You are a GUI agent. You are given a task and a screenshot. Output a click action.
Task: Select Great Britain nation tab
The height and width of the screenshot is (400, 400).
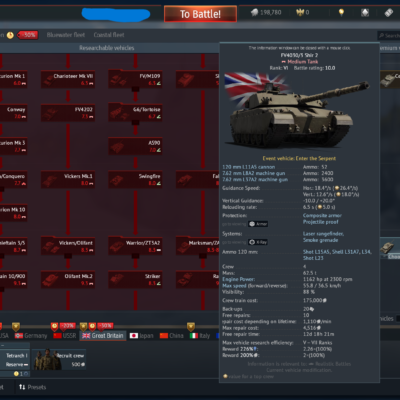click(x=103, y=336)
